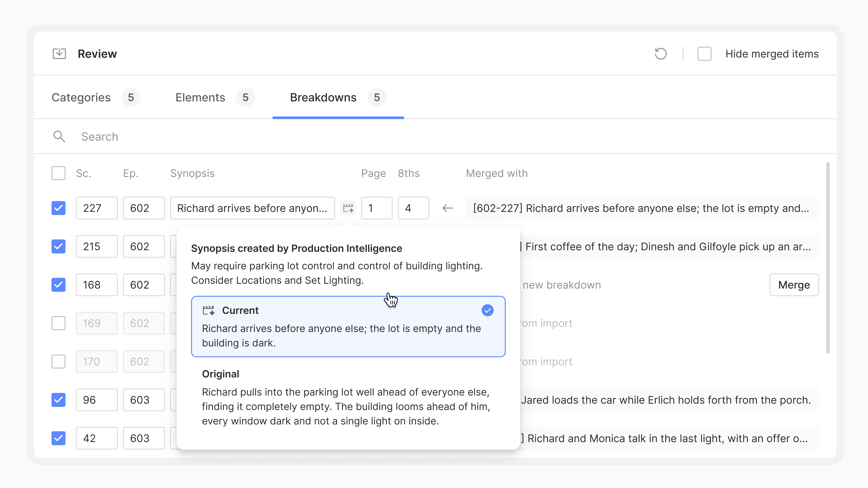
Task: Click heading Synopsis created by Production Intelligence
Action: pos(297,249)
